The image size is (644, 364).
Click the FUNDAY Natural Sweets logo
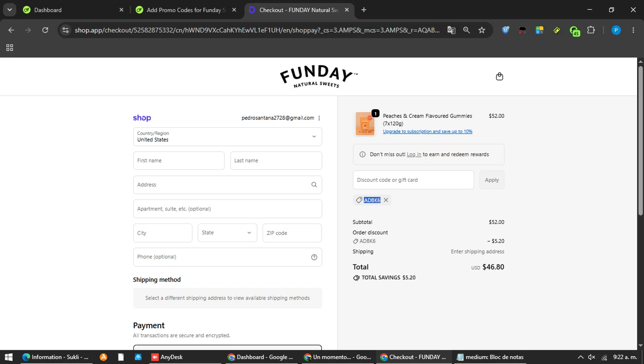tap(319, 76)
